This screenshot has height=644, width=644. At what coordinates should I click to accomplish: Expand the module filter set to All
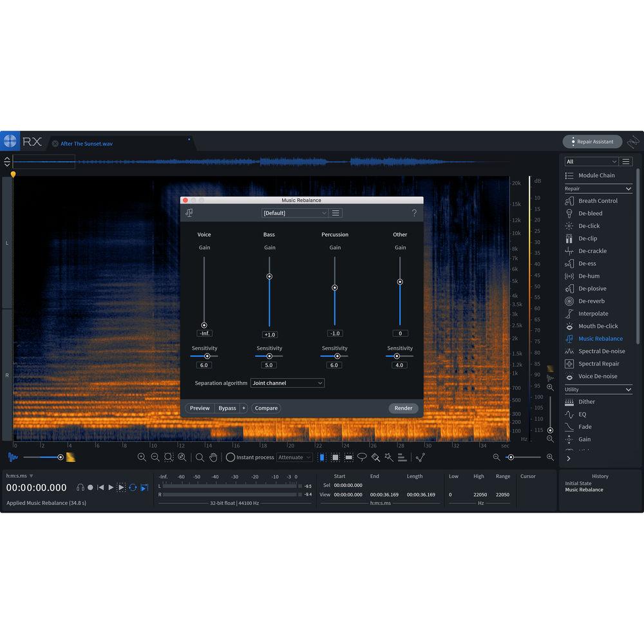(591, 161)
